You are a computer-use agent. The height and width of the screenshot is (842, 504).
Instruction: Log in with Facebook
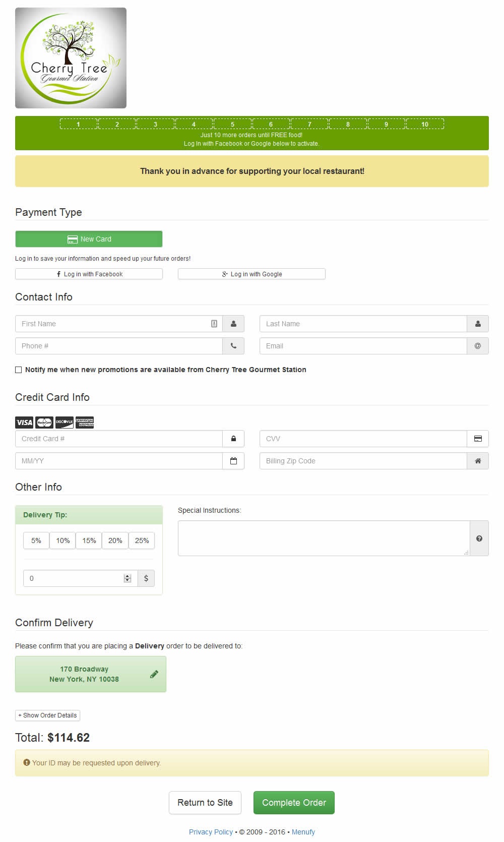tap(89, 274)
